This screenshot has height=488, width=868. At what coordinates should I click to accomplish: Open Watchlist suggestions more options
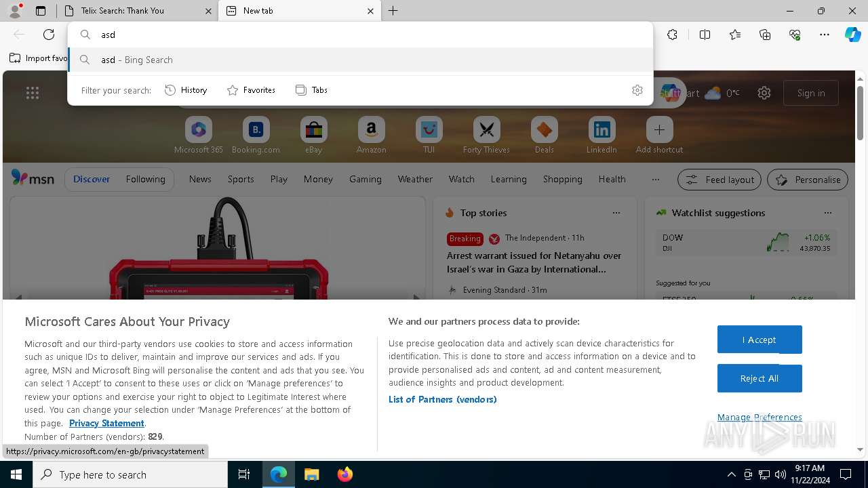coord(828,213)
